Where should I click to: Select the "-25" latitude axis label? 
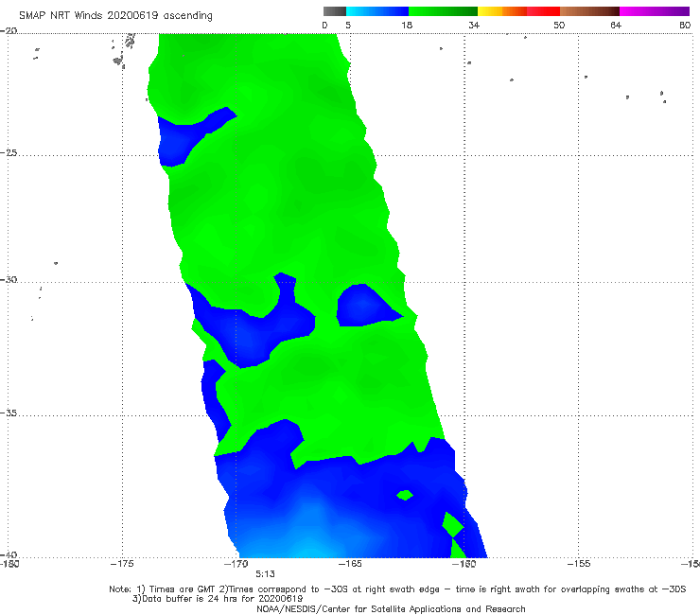(x=9, y=152)
